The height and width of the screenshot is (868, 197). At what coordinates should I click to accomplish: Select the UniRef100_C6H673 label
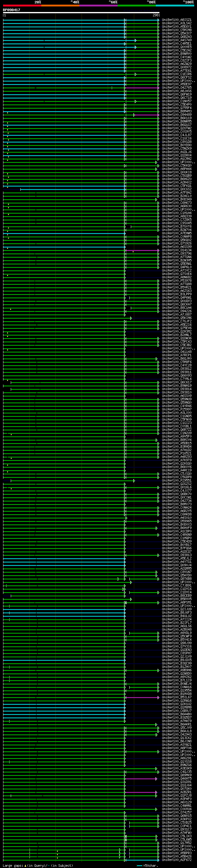click(x=177, y=203)
